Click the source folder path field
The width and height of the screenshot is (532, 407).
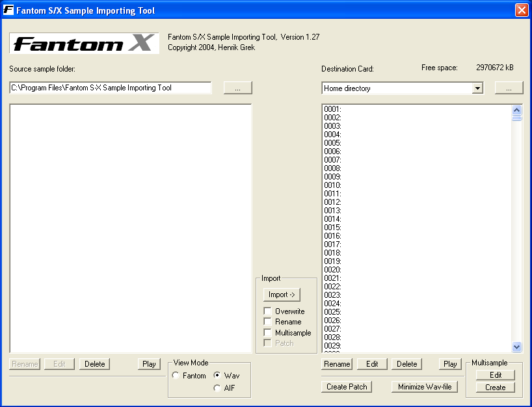point(110,88)
